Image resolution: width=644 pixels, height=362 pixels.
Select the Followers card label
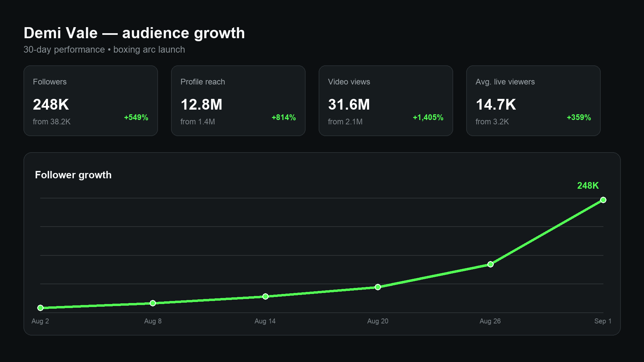point(50,82)
